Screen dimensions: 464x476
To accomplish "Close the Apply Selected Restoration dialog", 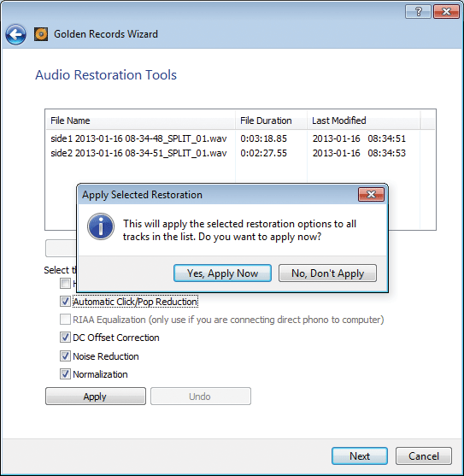I will point(371,194).
